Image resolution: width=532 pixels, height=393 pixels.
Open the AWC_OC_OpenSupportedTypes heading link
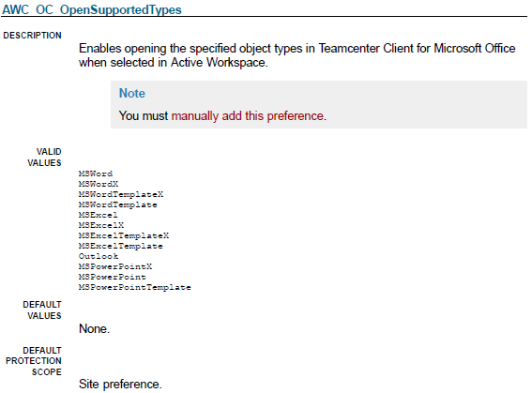click(x=92, y=9)
